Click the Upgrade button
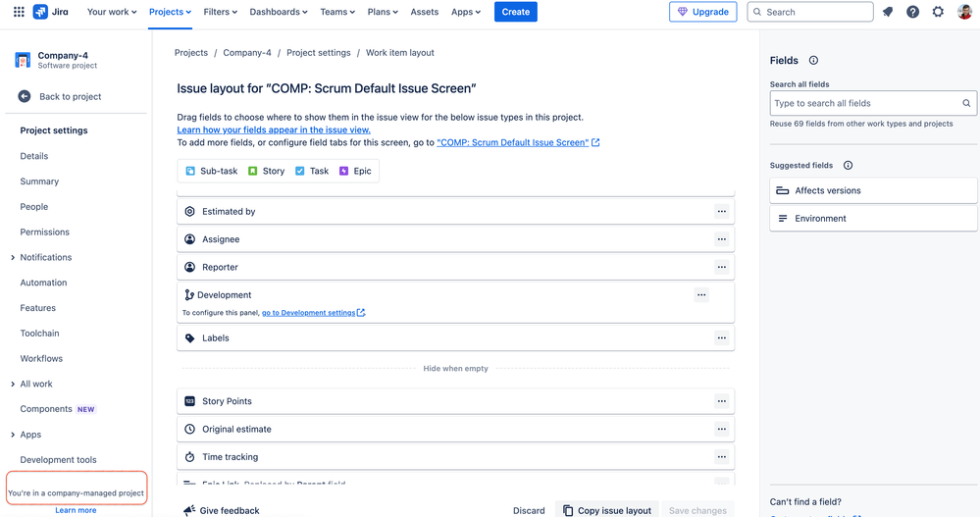 pyautogui.click(x=703, y=12)
